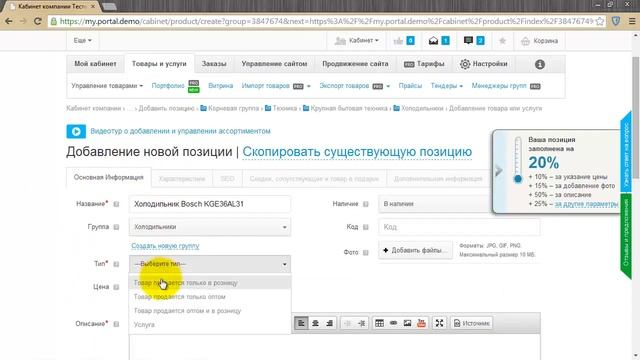Open Дополнительная информация form tab
This screenshot has height=360, width=640.
click(x=438, y=179)
